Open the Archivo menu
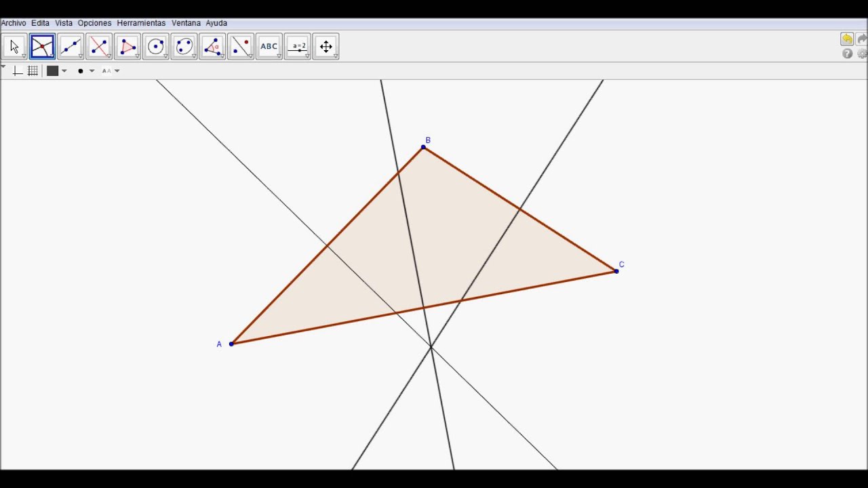The width and height of the screenshot is (868, 488). (x=14, y=23)
